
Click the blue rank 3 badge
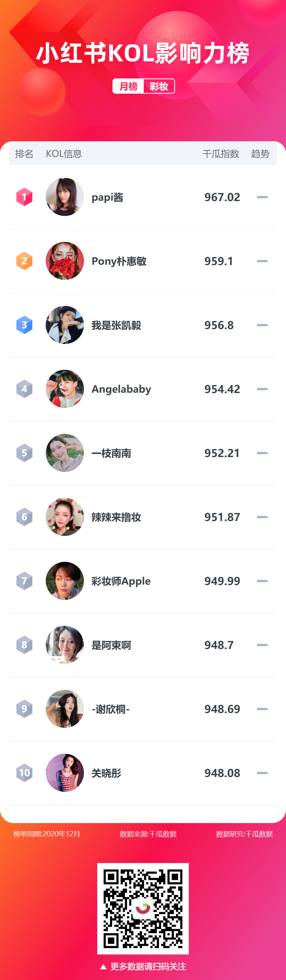coord(24,325)
